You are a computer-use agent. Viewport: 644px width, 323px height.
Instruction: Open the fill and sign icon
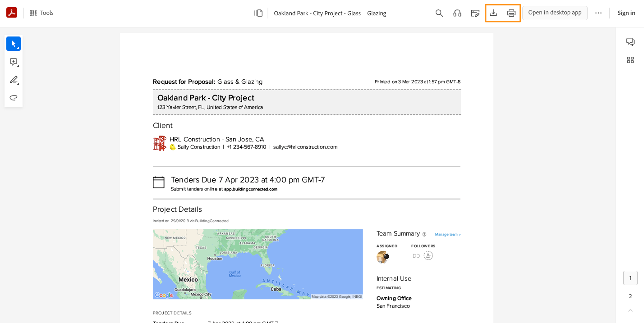(475, 13)
